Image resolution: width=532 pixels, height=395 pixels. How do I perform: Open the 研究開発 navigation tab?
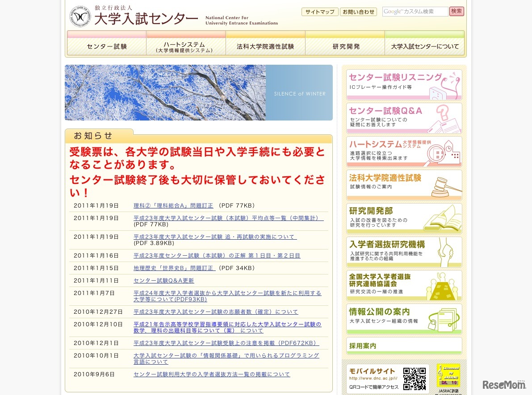coord(345,45)
